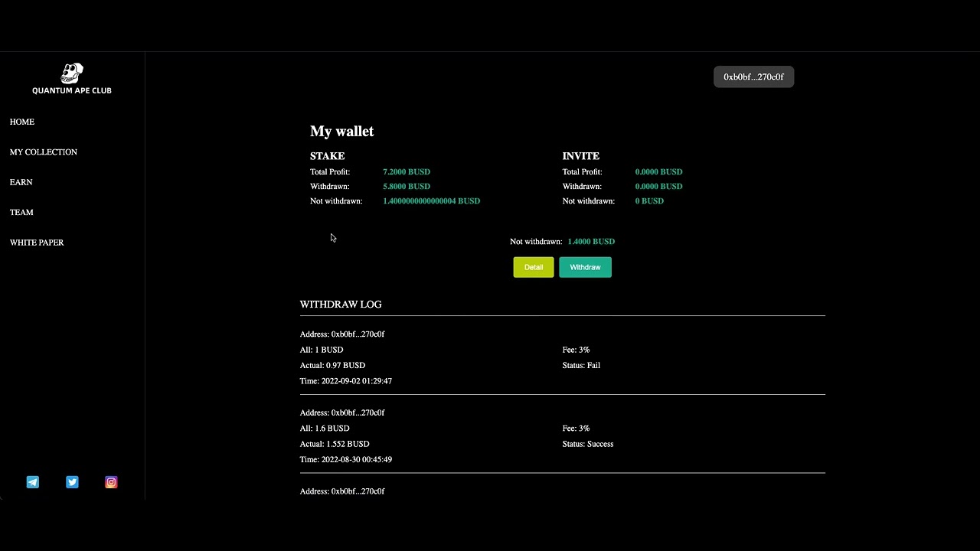The height and width of the screenshot is (551, 980).
Task: Click the central 1.4000 BUSD value
Action: (591, 242)
